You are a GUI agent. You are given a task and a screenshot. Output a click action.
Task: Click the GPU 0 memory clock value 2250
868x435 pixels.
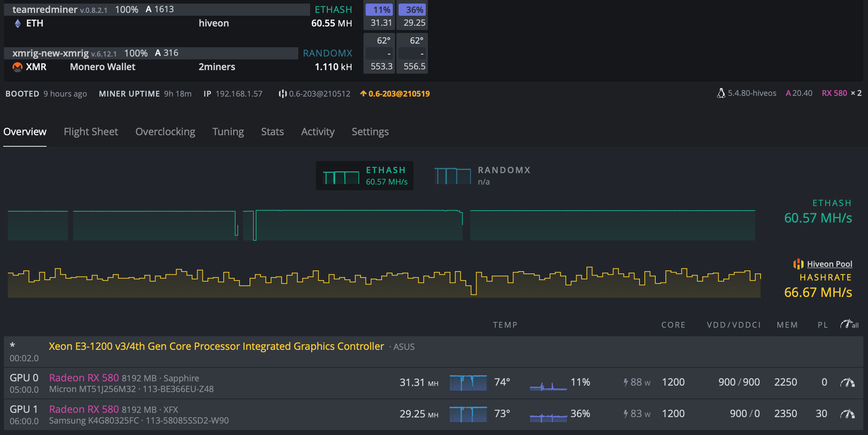786,382
